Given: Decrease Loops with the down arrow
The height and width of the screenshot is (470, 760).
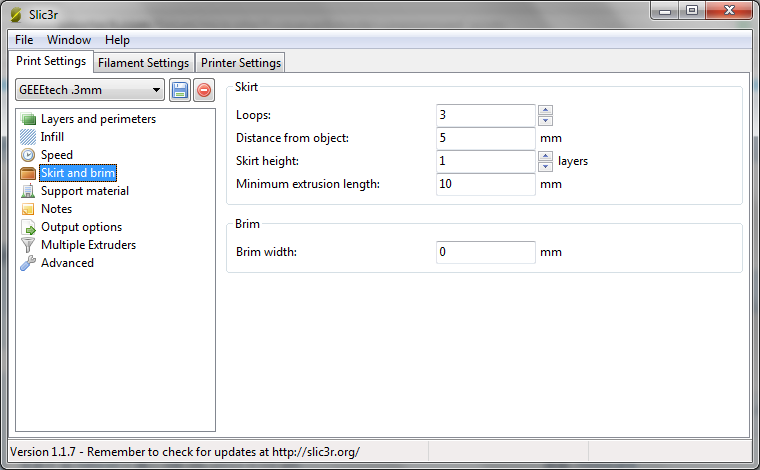Looking at the screenshot, I should pos(545,121).
